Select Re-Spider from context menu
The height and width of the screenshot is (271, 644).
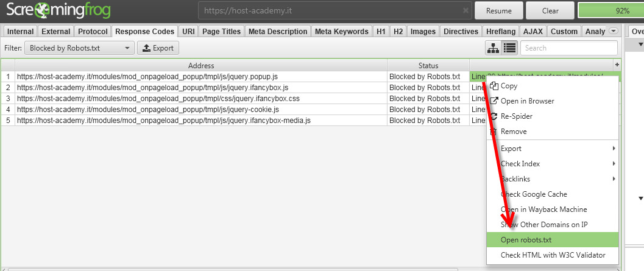(553, 116)
